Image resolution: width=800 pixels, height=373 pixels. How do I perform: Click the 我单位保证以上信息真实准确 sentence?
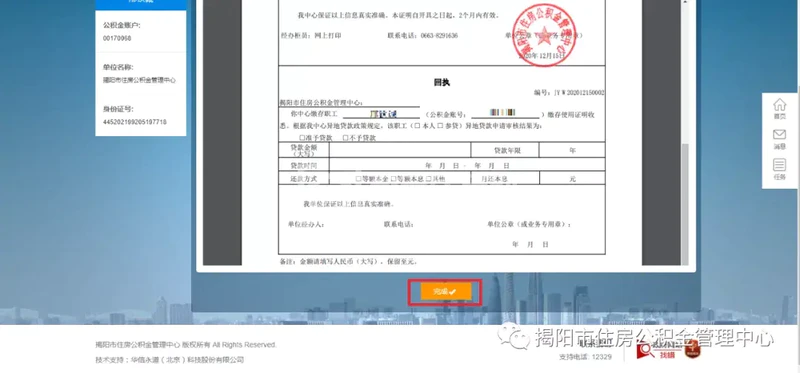click(x=348, y=204)
